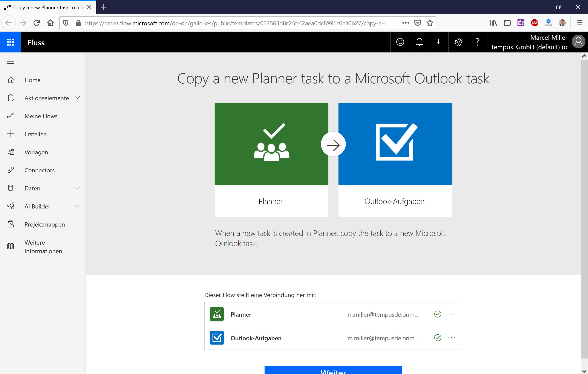Click the Connectors plug icon
The width and height of the screenshot is (588, 374).
point(11,170)
